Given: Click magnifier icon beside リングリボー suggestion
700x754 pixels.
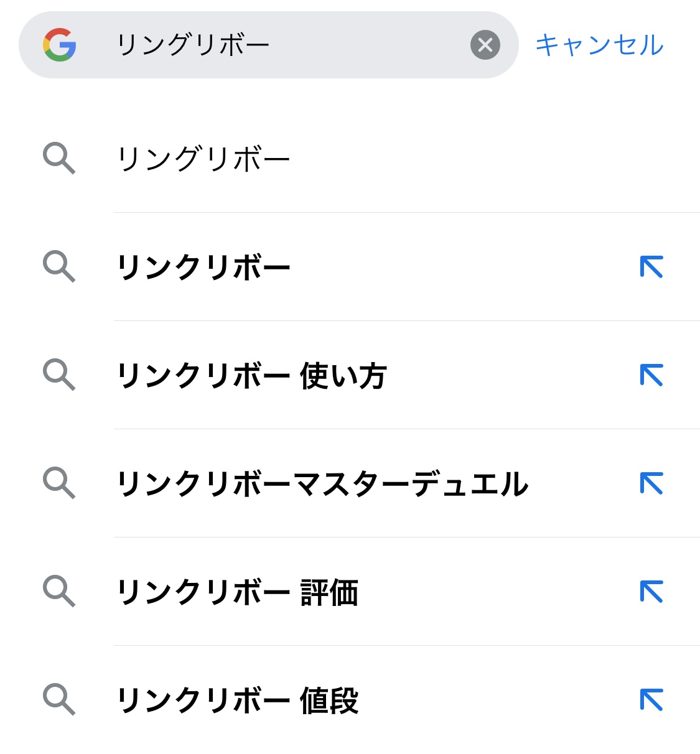Looking at the screenshot, I should (x=59, y=158).
